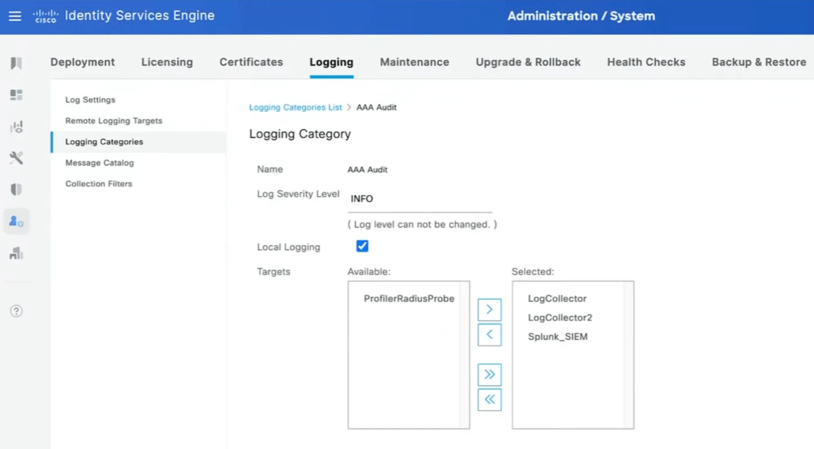Click the Available list scrollbar
The width and height of the screenshot is (814, 449).
click(x=464, y=355)
